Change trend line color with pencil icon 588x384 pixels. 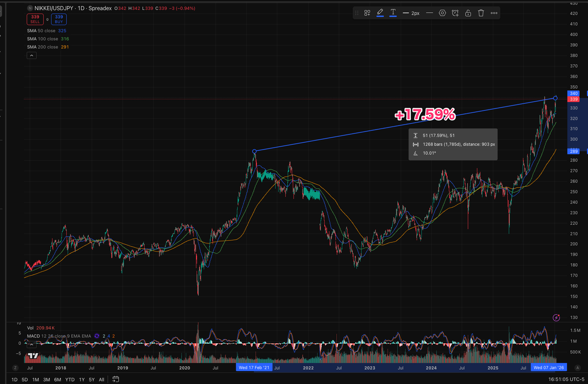point(380,13)
